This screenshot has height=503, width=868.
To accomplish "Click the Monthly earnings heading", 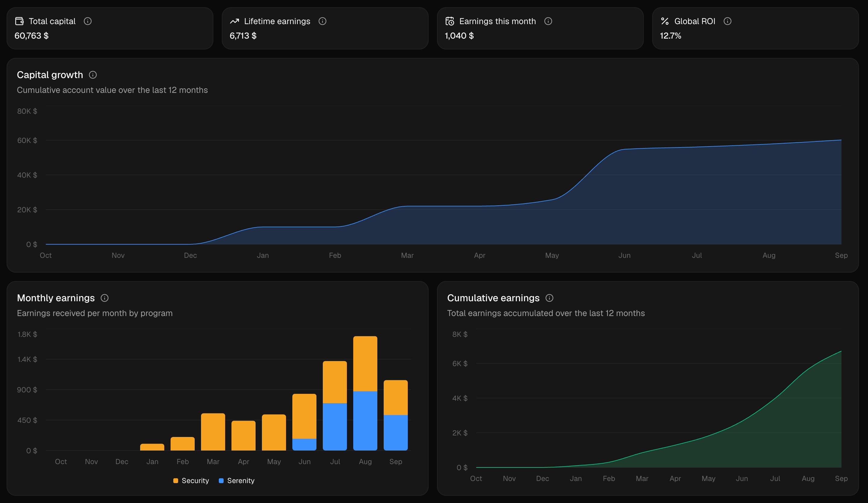I will coord(56,298).
